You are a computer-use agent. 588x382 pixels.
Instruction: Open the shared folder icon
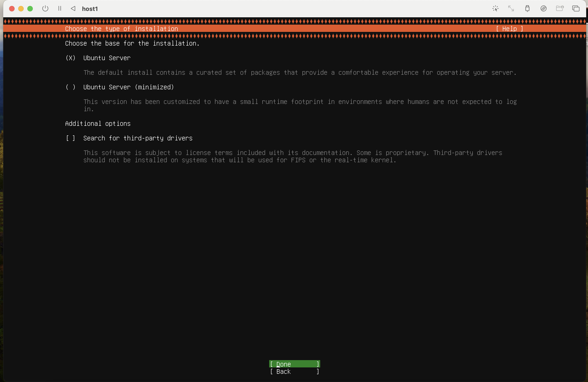[559, 9]
